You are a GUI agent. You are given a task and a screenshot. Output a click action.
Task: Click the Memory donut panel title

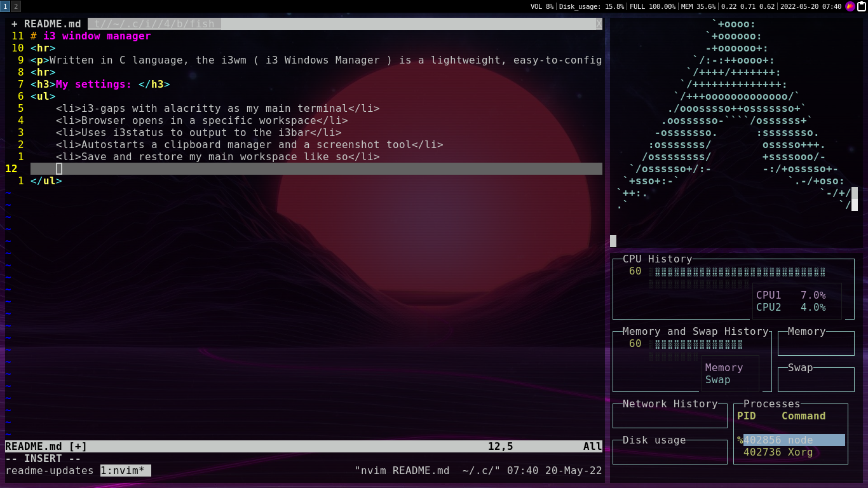coord(807,332)
